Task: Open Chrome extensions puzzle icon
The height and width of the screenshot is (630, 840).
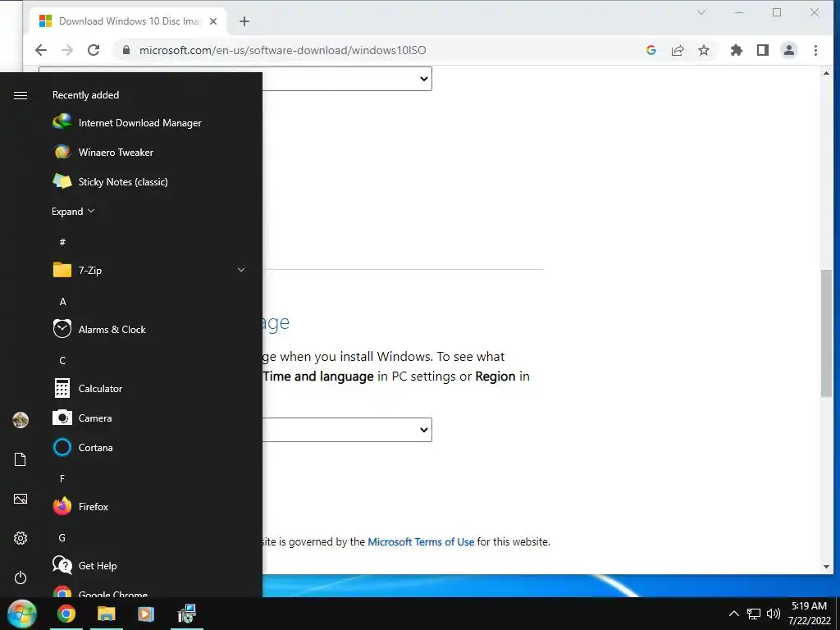Action: click(737, 50)
